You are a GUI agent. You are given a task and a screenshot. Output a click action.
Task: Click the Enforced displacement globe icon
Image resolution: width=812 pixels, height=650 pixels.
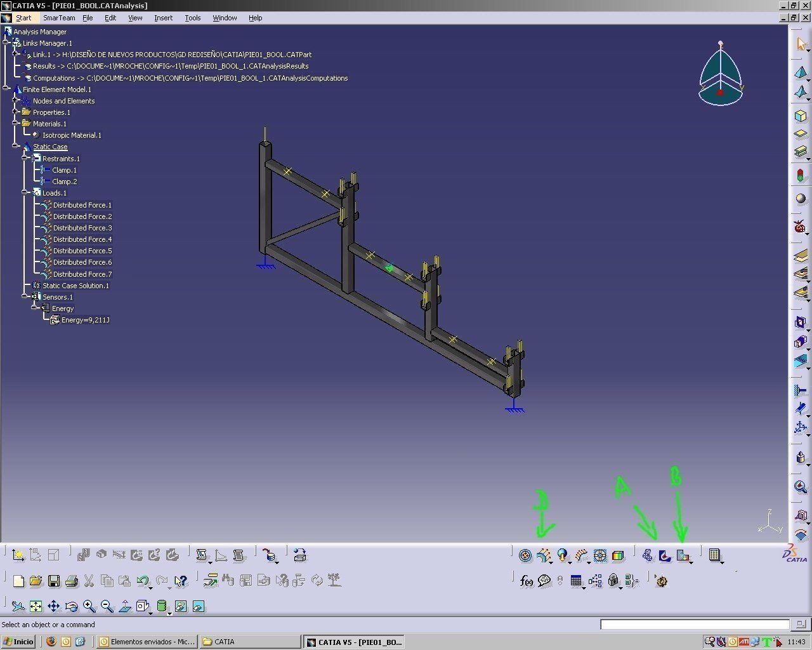tap(561, 556)
